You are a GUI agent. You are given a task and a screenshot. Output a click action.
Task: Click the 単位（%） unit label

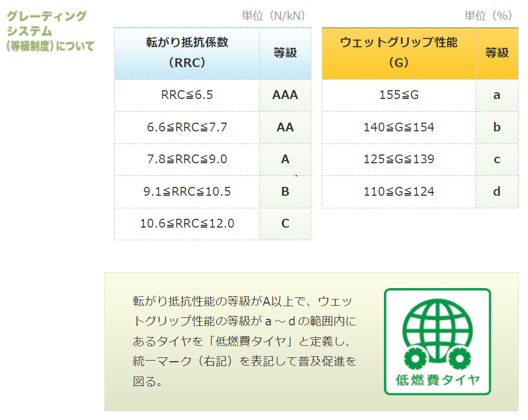click(488, 16)
